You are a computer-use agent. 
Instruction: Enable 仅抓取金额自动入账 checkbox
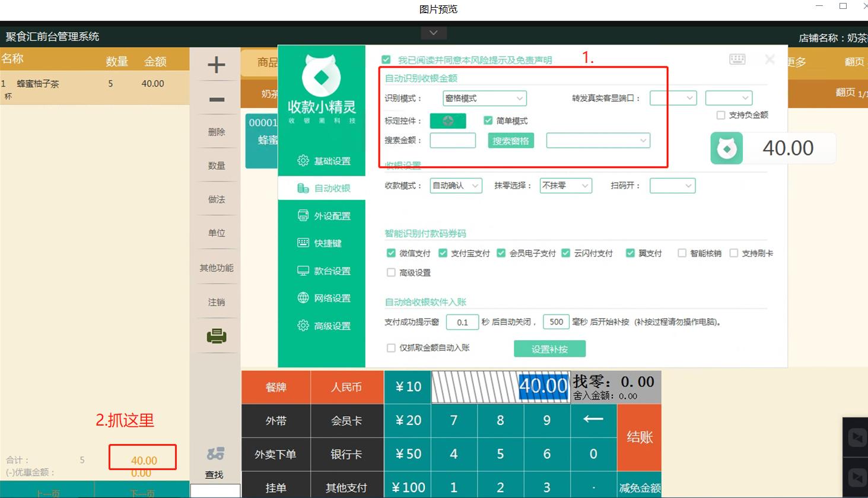(391, 348)
